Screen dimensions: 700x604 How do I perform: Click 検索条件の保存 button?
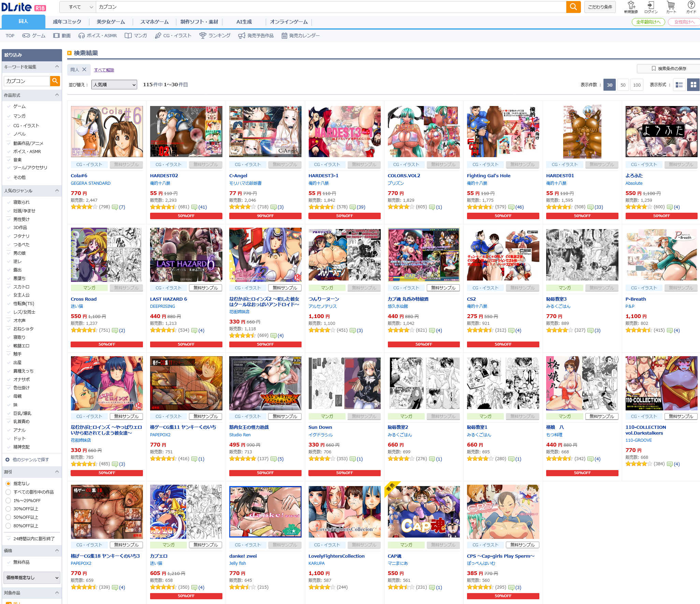pyautogui.click(x=668, y=69)
